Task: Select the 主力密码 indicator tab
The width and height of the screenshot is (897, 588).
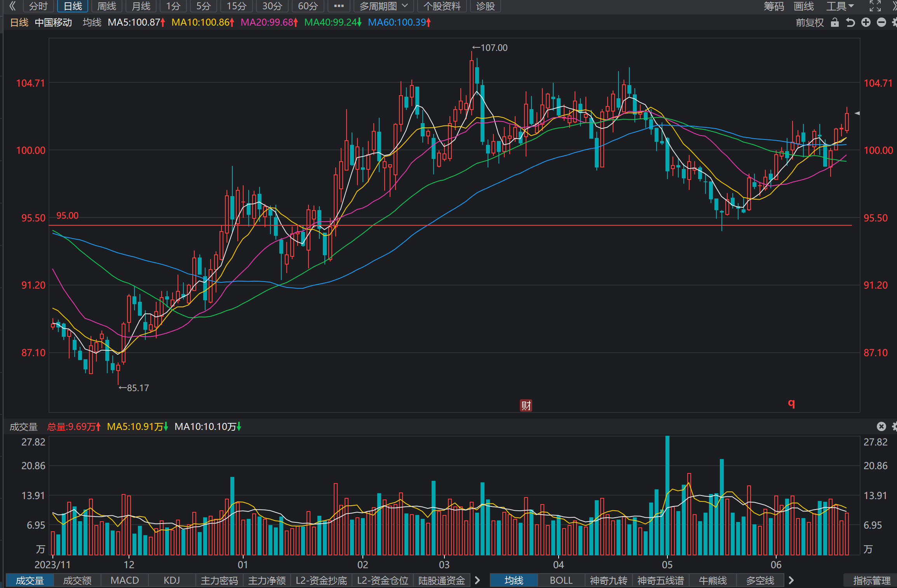Action: click(219, 581)
